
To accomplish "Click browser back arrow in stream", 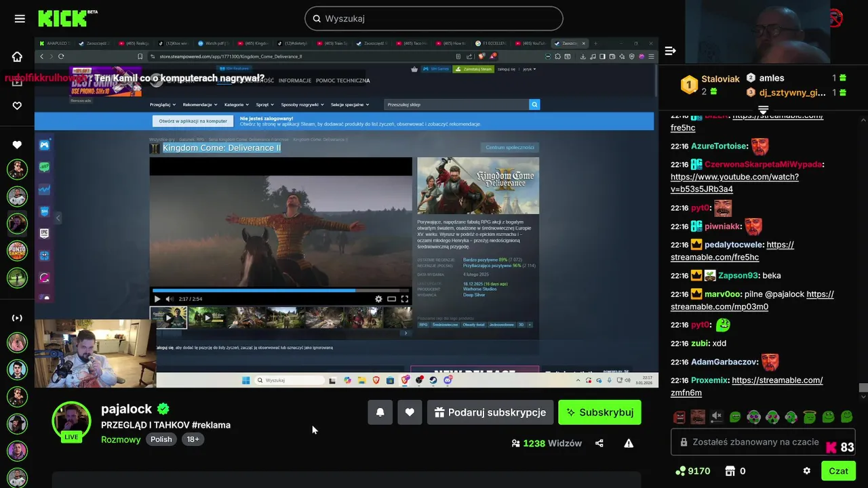I will [x=42, y=56].
